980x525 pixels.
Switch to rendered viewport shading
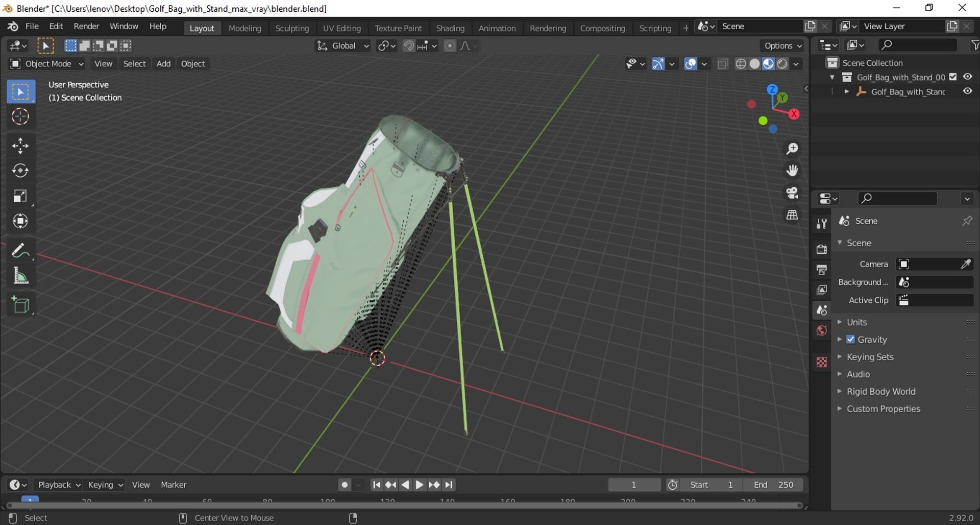point(782,64)
